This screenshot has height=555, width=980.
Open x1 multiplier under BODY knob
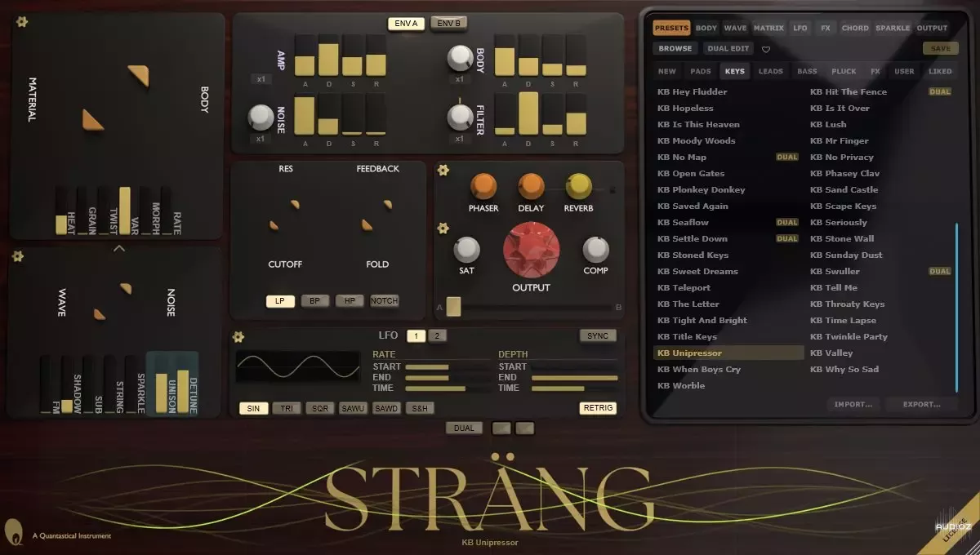pos(459,79)
